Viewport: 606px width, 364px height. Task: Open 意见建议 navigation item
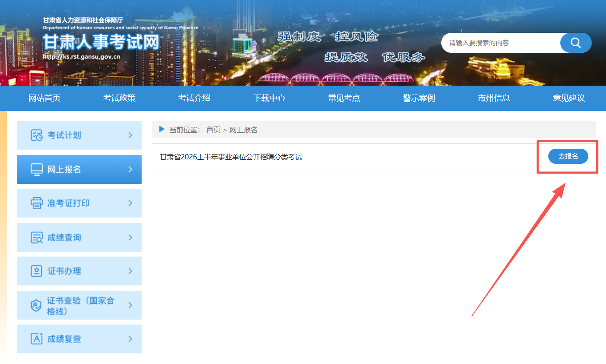click(x=568, y=98)
